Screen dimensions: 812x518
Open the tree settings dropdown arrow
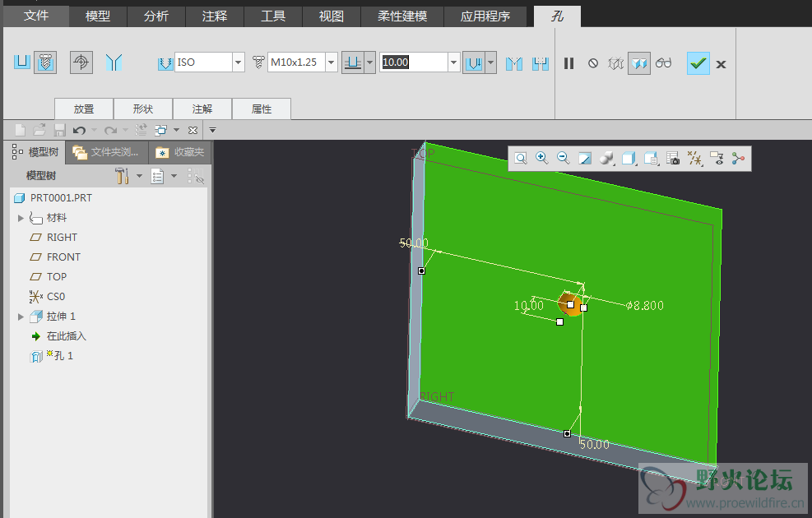[139, 176]
